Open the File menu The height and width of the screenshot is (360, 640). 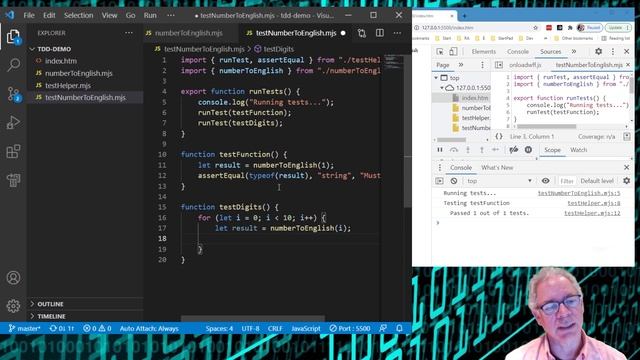tap(29, 15)
